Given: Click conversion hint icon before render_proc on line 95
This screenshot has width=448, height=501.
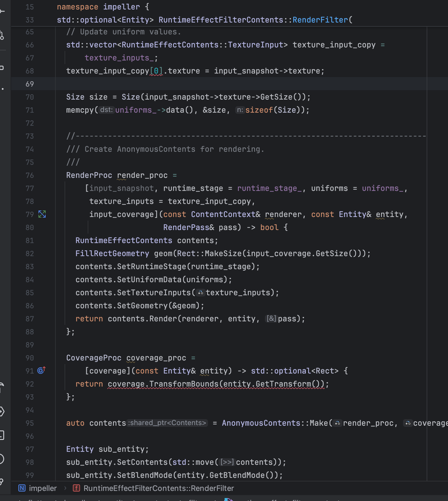Looking at the screenshot, I should pyautogui.click(x=337, y=423).
